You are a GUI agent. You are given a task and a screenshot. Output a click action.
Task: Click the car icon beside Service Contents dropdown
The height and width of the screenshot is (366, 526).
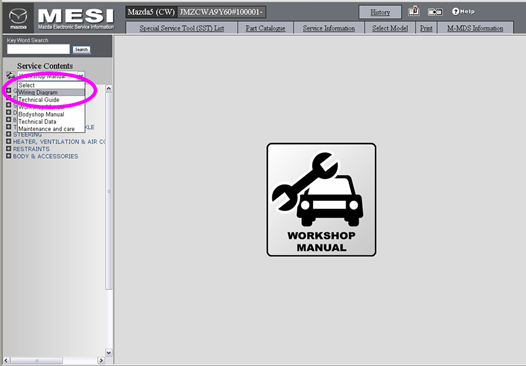[10, 75]
